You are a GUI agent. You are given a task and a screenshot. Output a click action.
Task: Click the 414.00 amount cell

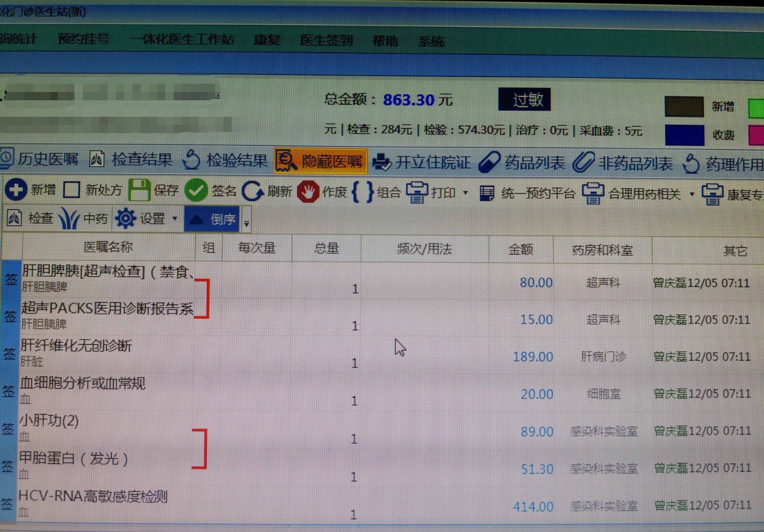(x=533, y=506)
